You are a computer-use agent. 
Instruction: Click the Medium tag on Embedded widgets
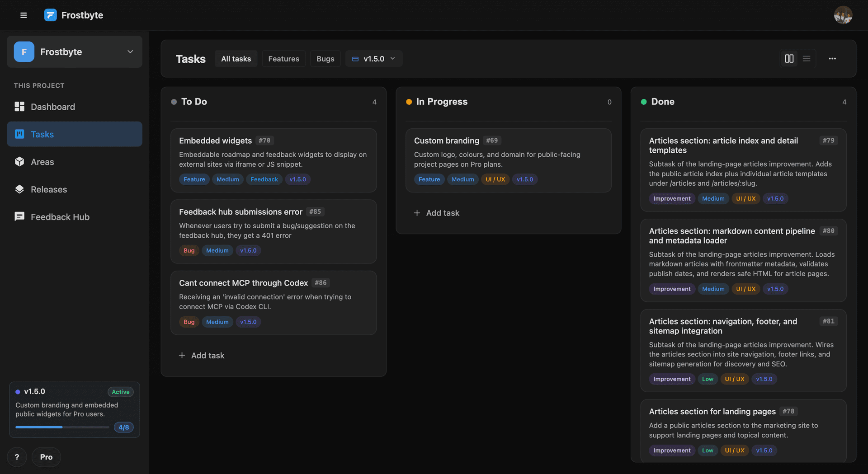[227, 179]
